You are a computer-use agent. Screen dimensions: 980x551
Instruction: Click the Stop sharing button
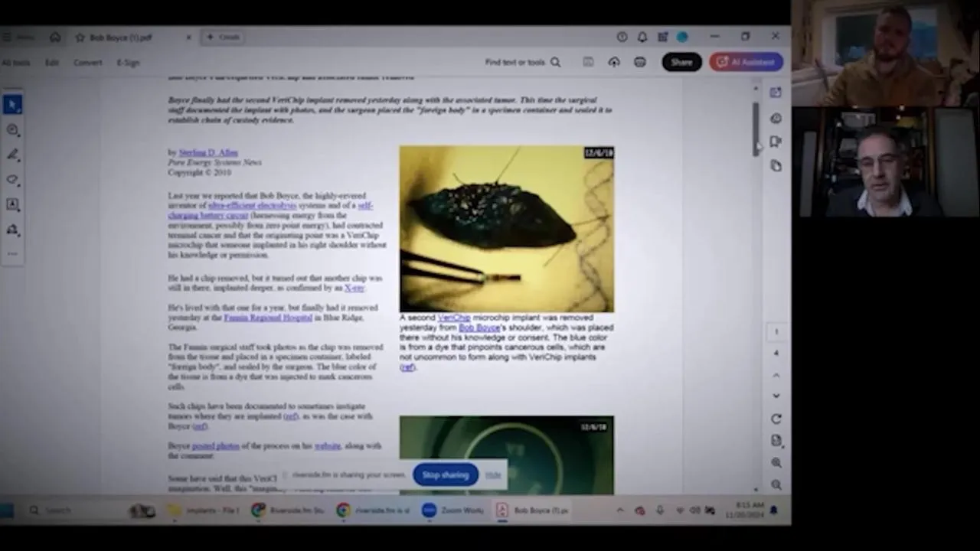tap(445, 475)
